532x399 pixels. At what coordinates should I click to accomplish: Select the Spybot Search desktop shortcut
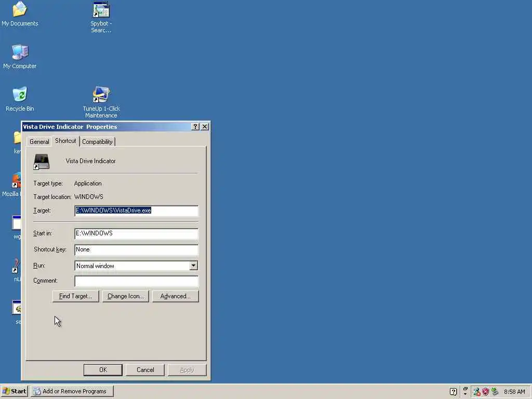[101, 17]
